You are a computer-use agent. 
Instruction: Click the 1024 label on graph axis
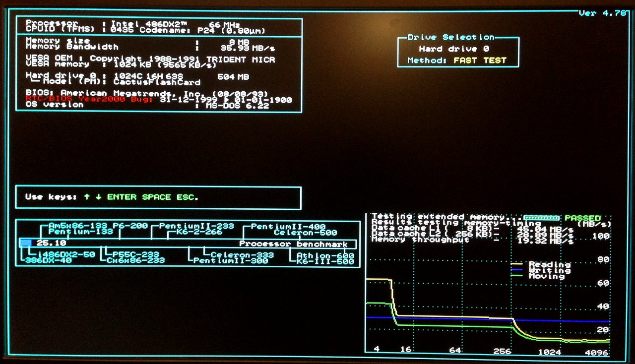[549, 352]
